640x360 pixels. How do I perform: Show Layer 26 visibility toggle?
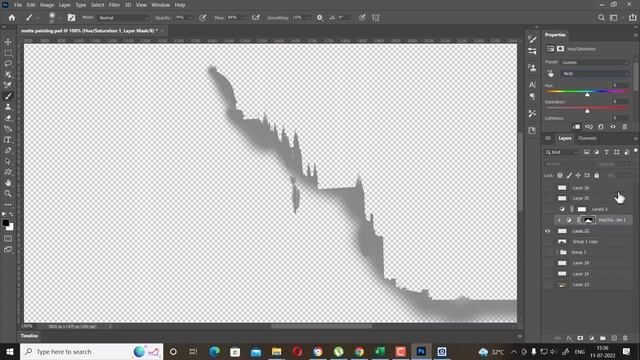coord(548,188)
